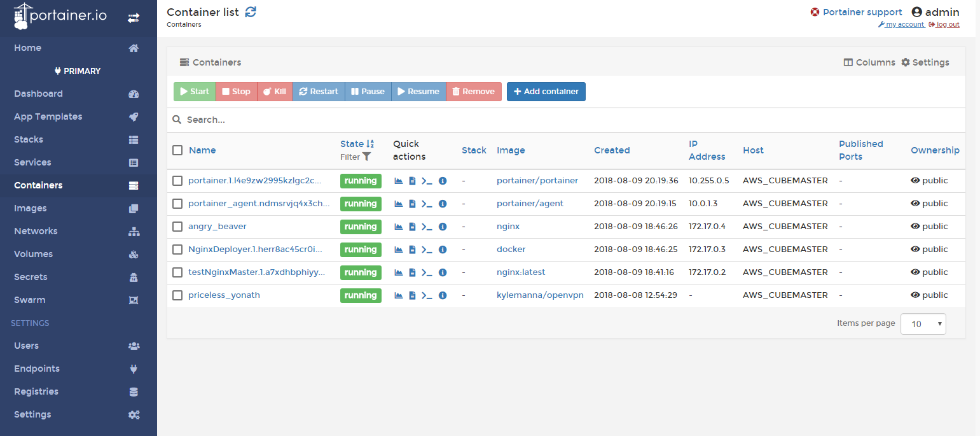Open logs for the angry_beaver container
The width and height of the screenshot is (980, 436).
[x=412, y=227]
